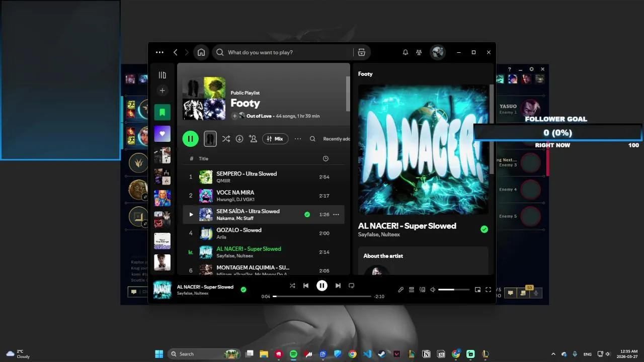644x362 pixels.
Task: Create a new playlist with plus button
Action: (162, 90)
